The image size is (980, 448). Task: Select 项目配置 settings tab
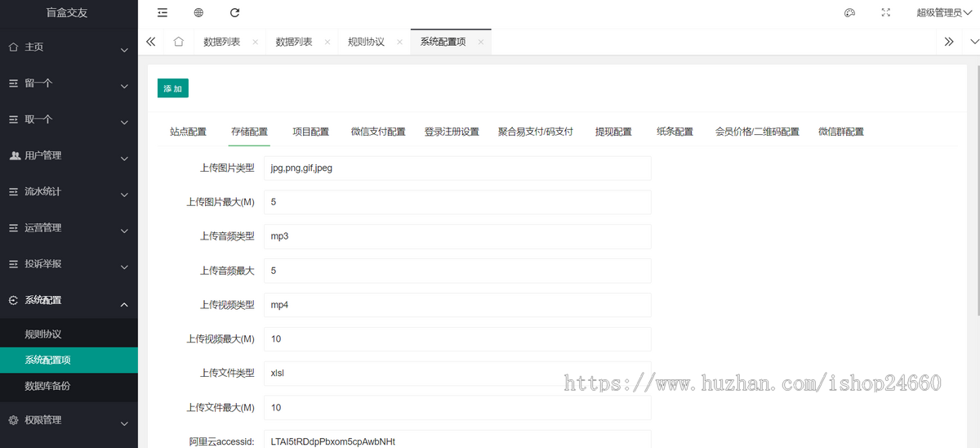310,132
